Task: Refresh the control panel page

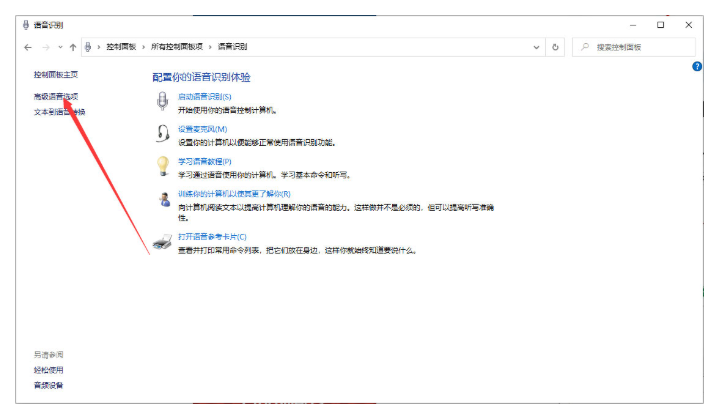Action: click(555, 47)
